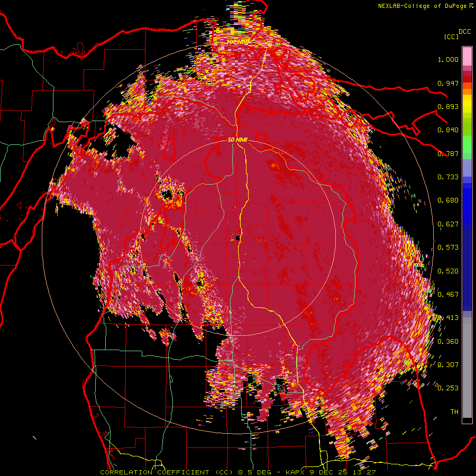Click the 0.840 scale value
Viewport: 476px width, 476px height.
point(448,130)
